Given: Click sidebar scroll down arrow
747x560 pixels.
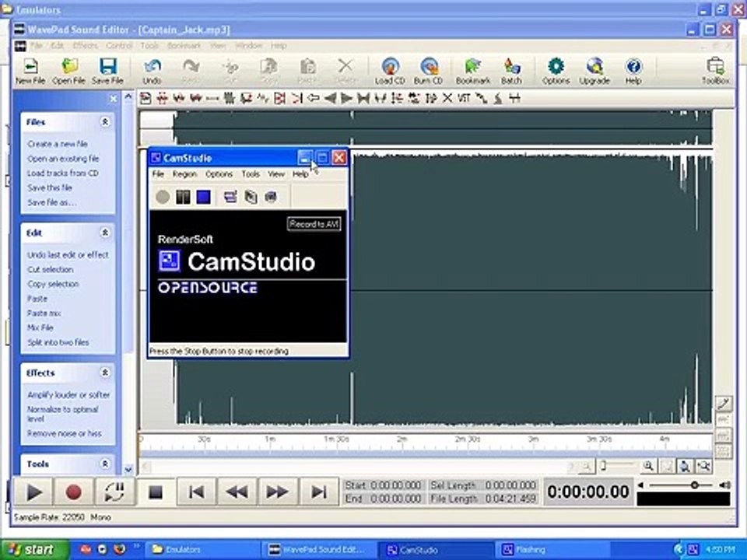Looking at the screenshot, I should click(128, 470).
